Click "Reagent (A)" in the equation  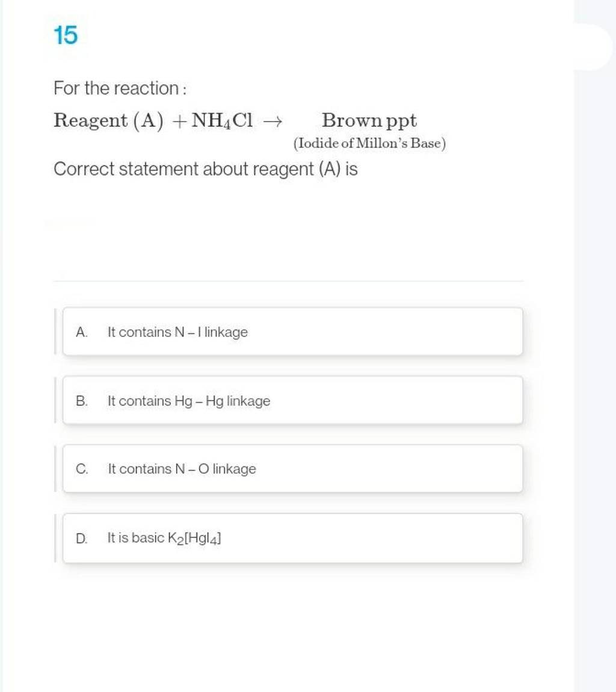[107, 120]
